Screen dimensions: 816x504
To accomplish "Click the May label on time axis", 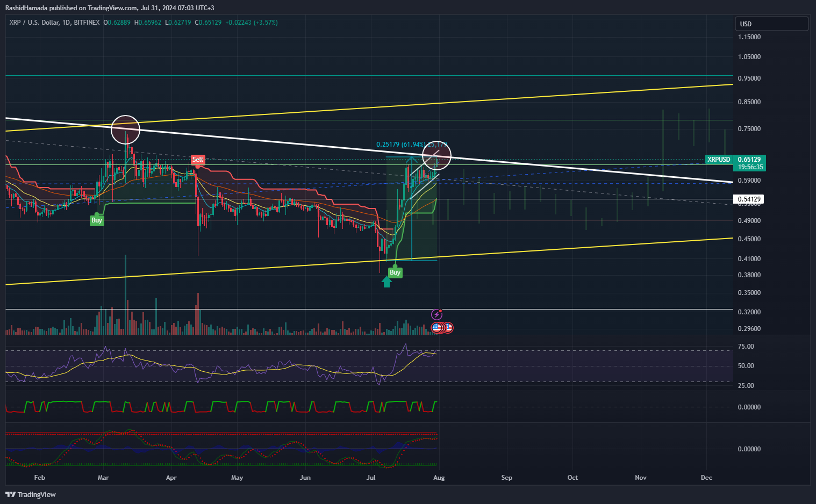I will (x=237, y=478).
